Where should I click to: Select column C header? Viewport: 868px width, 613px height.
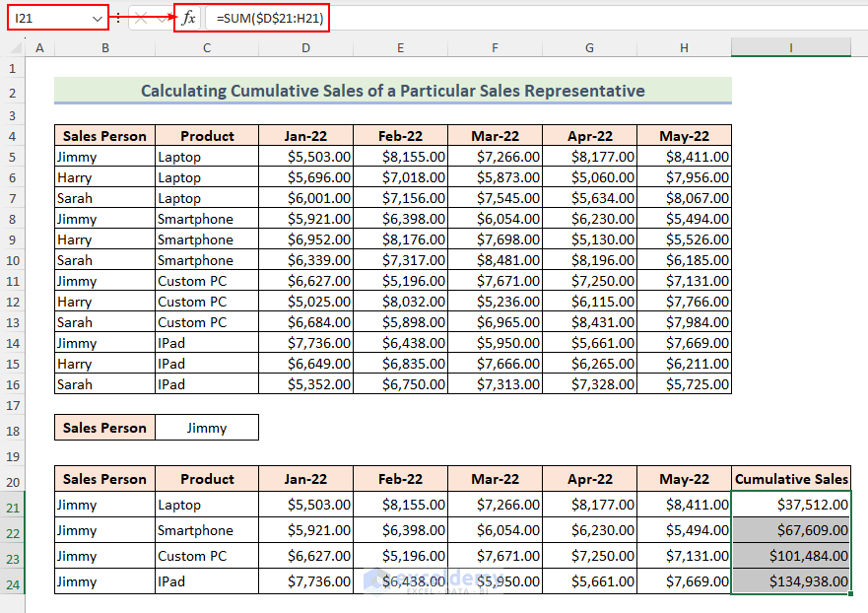(207, 48)
